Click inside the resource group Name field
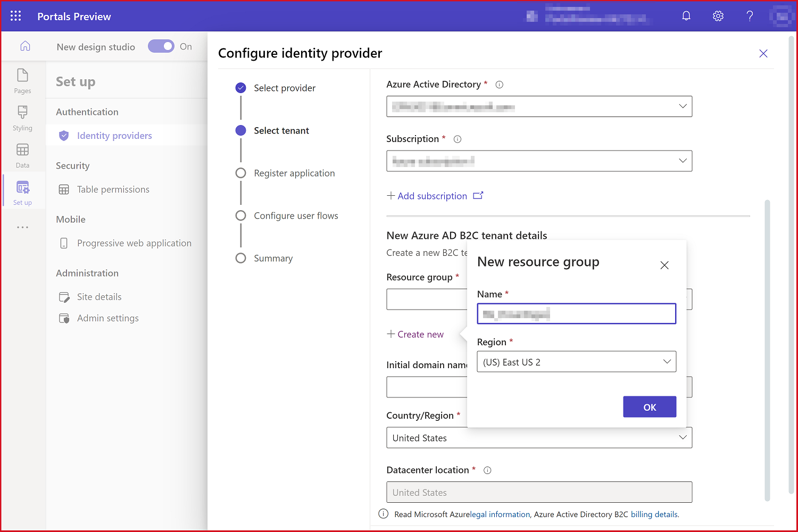The height and width of the screenshot is (532, 798). (576, 313)
